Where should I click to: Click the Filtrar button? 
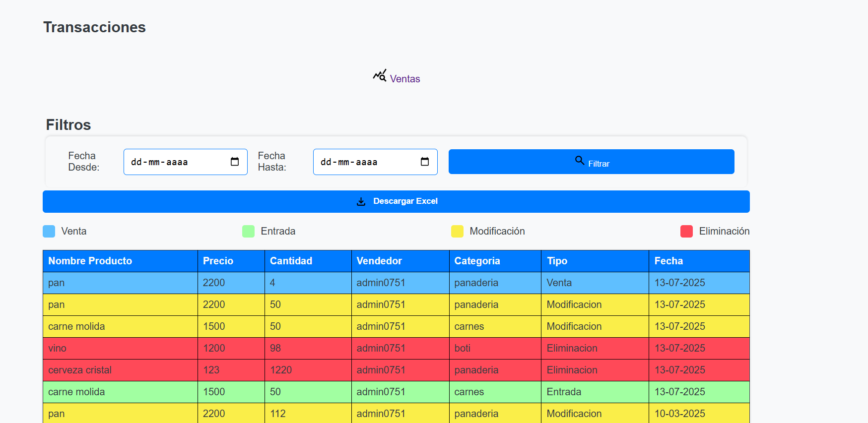pos(592,162)
